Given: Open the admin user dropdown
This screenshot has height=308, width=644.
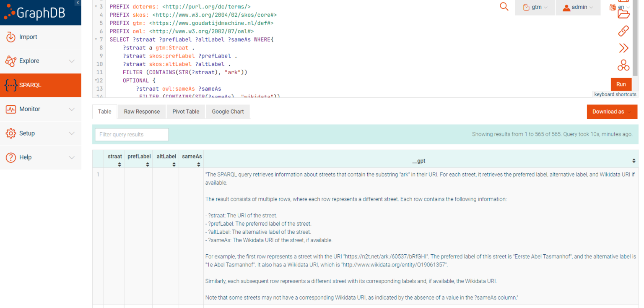Looking at the screenshot, I should tap(578, 7).
